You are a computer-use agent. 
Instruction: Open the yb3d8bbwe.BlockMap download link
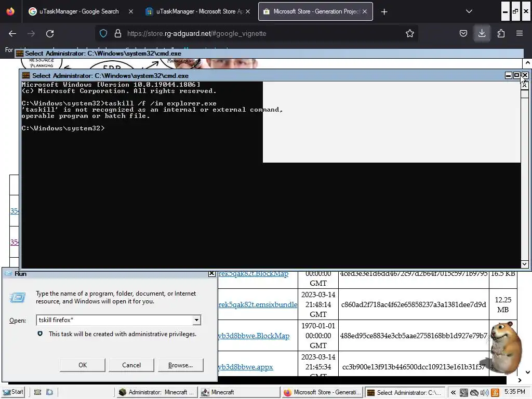click(x=254, y=336)
